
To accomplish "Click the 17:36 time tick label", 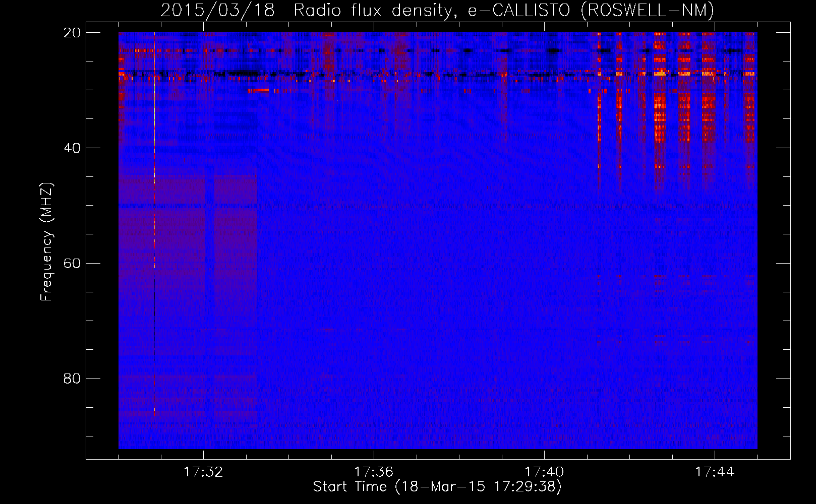I will point(374,472).
